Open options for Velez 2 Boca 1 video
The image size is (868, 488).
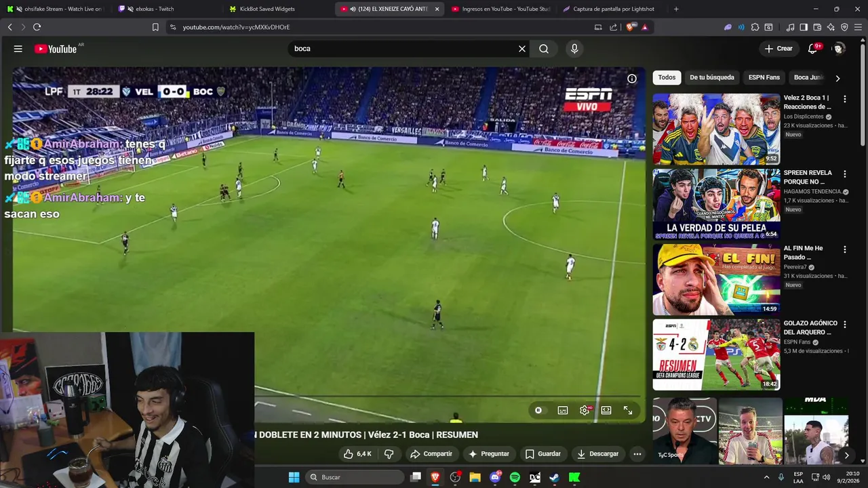845,99
